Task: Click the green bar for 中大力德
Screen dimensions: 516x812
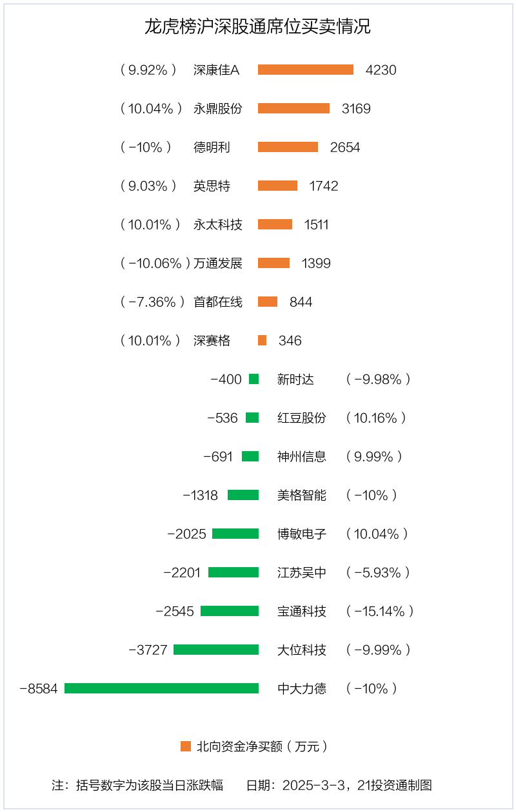Action: pyautogui.click(x=161, y=688)
